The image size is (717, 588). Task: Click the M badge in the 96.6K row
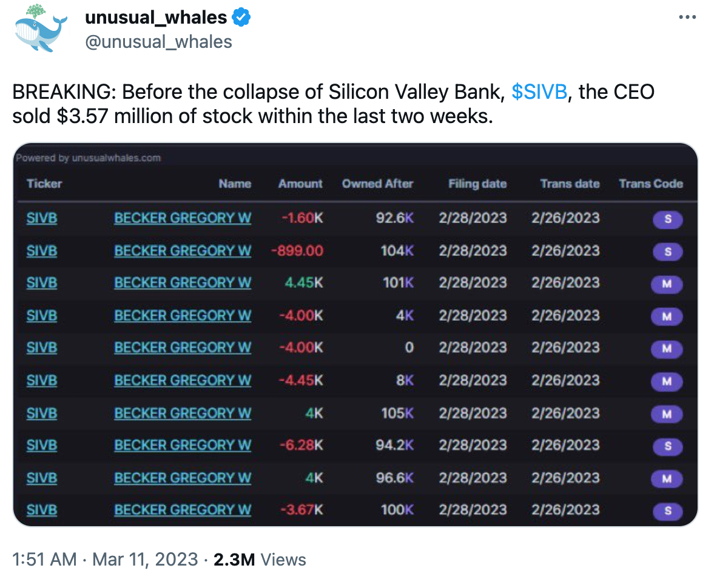point(667,479)
